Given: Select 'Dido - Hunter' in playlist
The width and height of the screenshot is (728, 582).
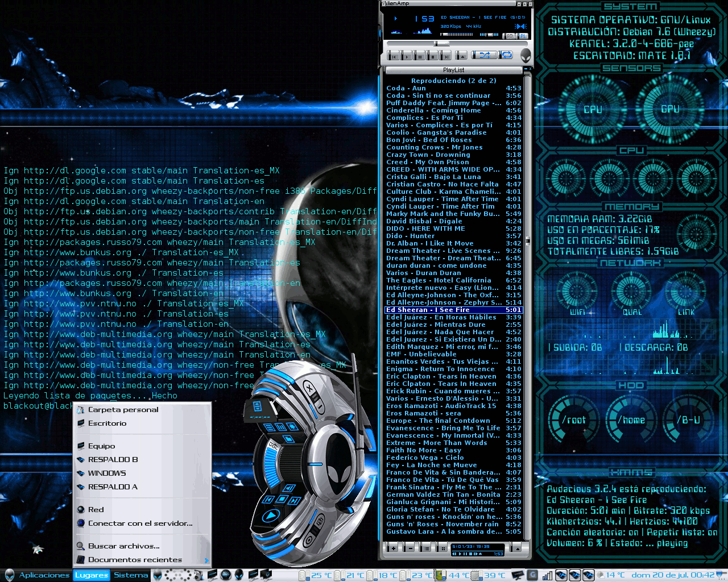Looking at the screenshot, I should coord(453,236).
